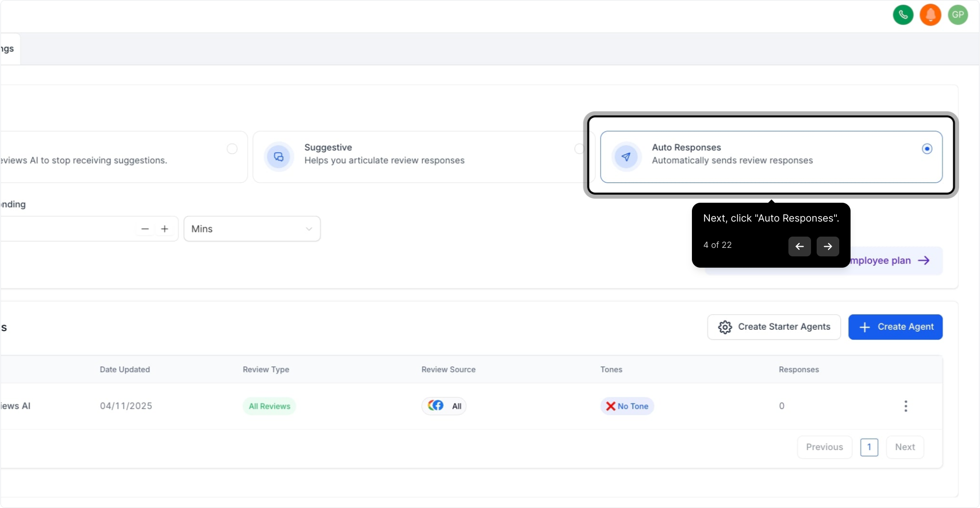980x508 pixels.
Task: Open the GP user avatar menu
Action: 957,15
